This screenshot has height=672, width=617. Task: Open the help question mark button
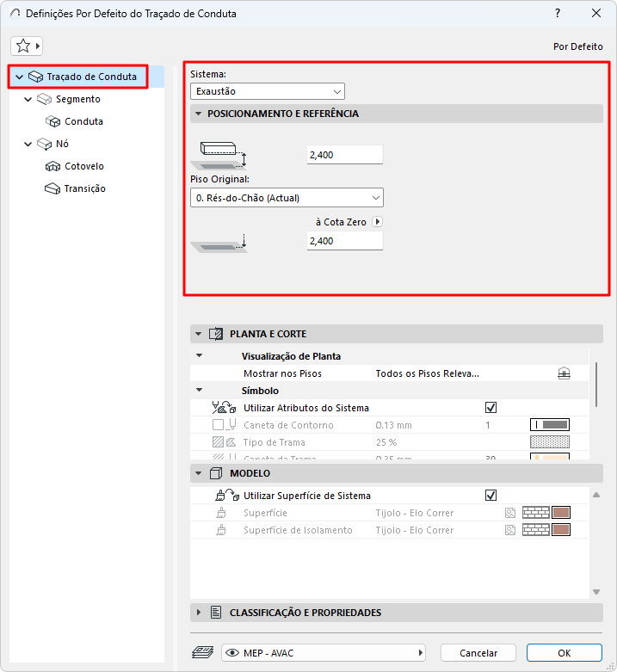[558, 13]
